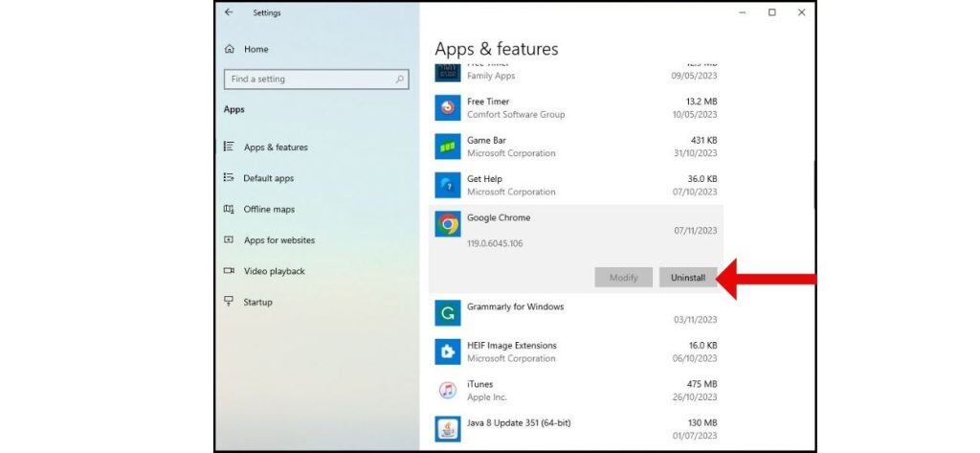
Task: Click the HEIF Image Extensions icon
Action: point(448,351)
